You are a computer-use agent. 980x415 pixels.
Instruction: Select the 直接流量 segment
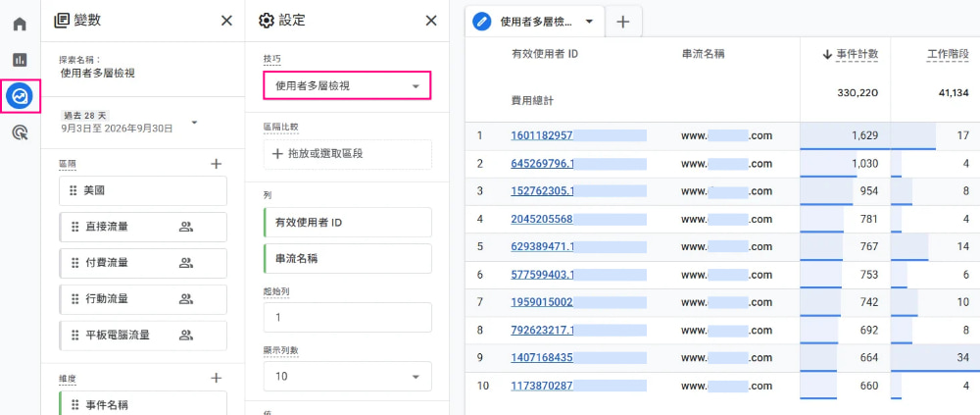point(143,228)
